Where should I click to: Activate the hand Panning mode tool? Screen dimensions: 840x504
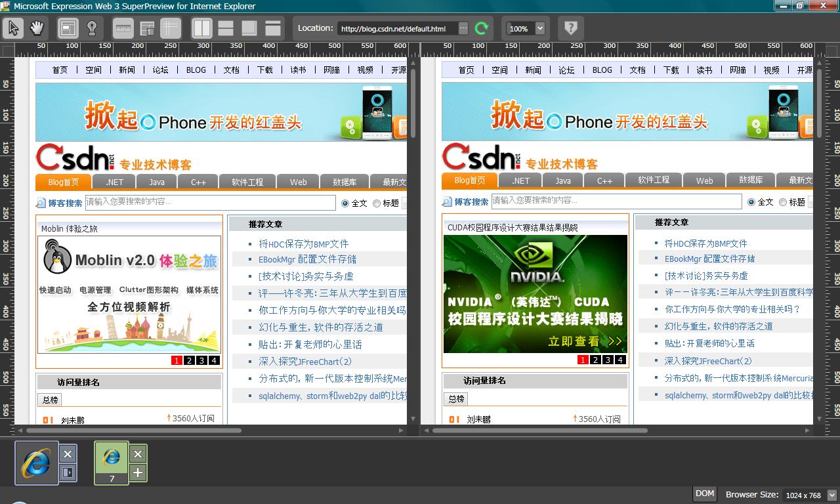tap(37, 28)
